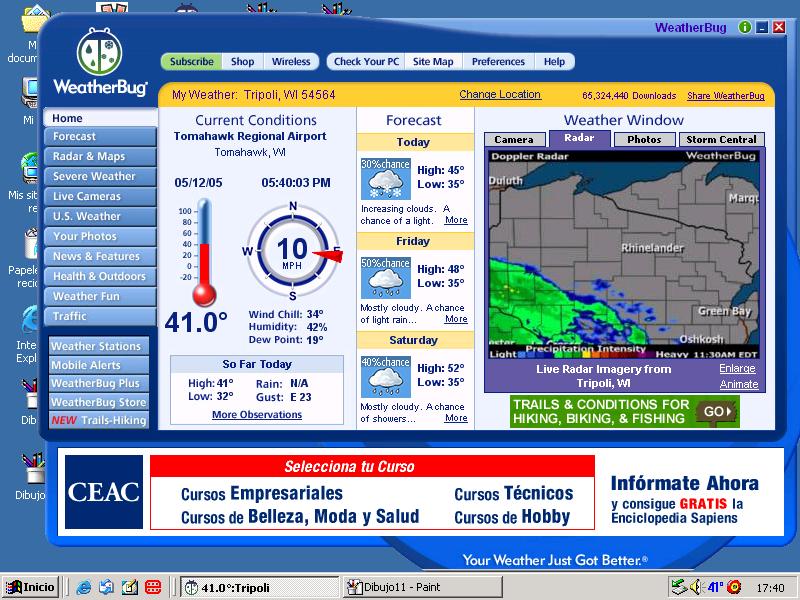Open the Wireless menu item
This screenshot has height=600, width=800.
coord(291,62)
